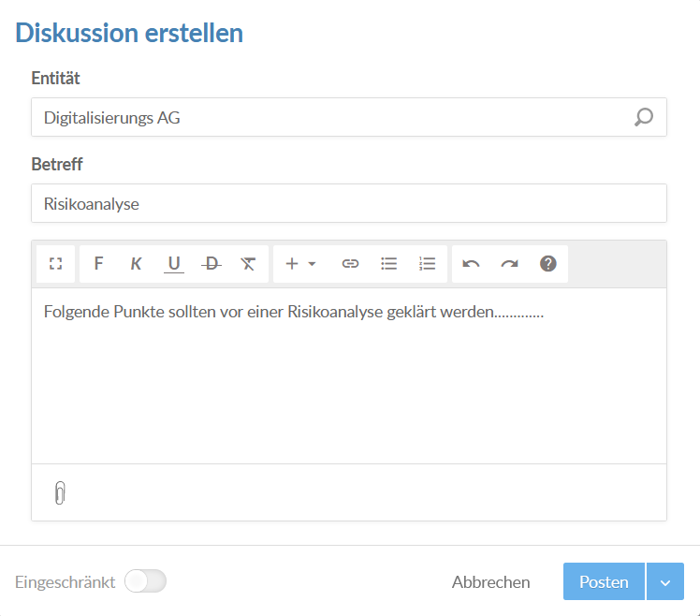Expand the Posten options arrow

[665, 581]
